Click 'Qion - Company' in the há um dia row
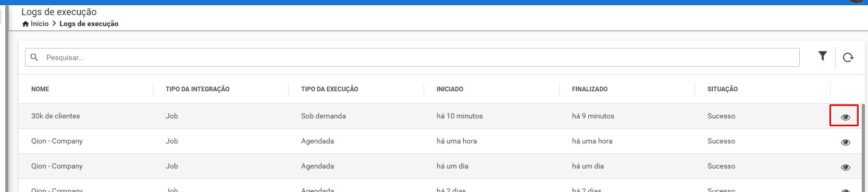The height and width of the screenshot is (192, 868). (57, 166)
